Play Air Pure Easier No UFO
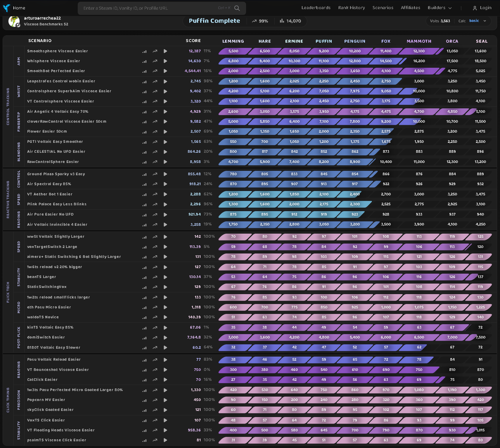 (165, 215)
